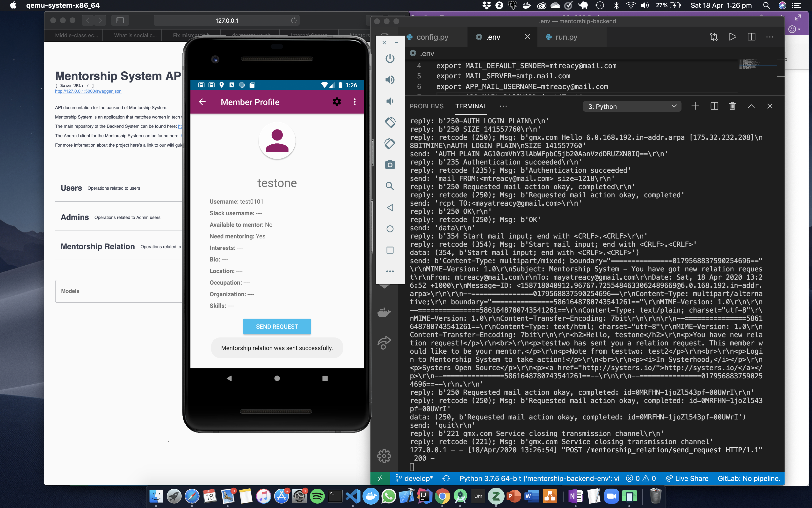Switch to the run.py editor tab
Screen dimensions: 812x508
point(566,37)
